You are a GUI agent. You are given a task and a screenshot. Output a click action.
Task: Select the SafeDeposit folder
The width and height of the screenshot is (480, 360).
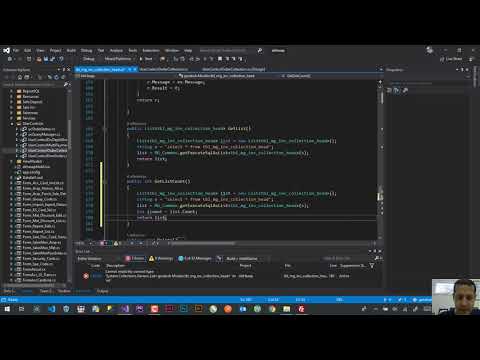(32, 102)
